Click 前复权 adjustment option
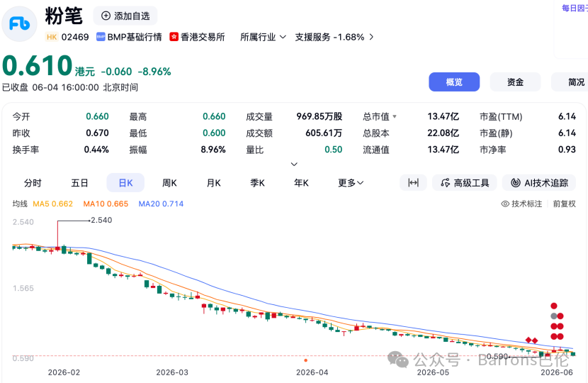Screen dimensions: 588x383 pyautogui.click(x=565, y=204)
